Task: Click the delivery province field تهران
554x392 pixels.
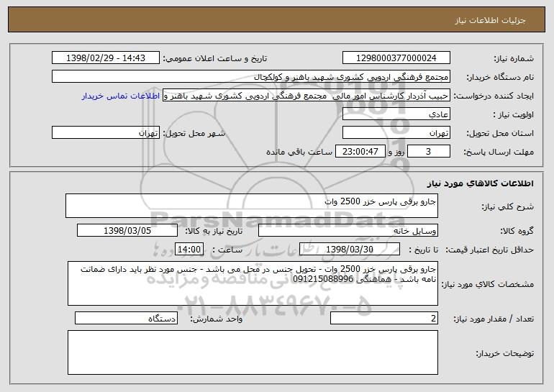Action: (396, 133)
